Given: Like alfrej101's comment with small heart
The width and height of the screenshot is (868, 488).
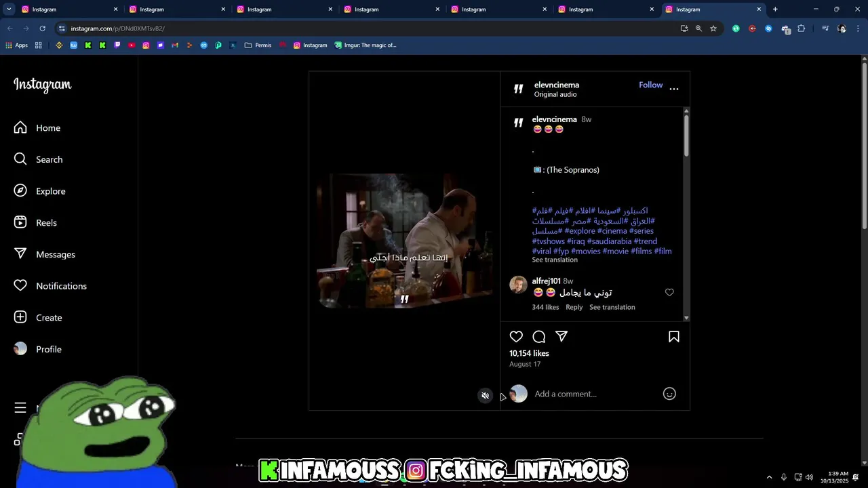Looking at the screenshot, I should tap(669, 292).
